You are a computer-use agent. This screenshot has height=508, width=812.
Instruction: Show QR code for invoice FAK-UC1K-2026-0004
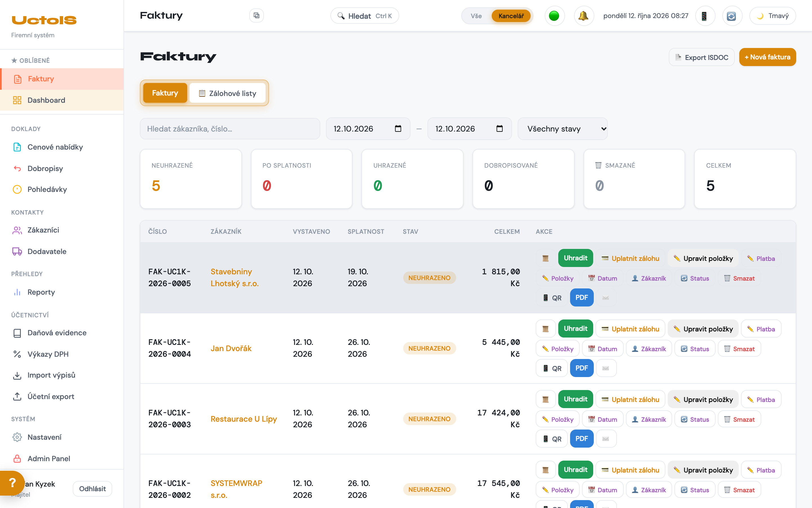pyautogui.click(x=552, y=368)
